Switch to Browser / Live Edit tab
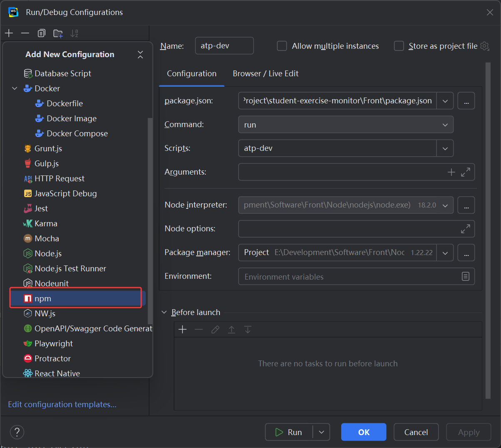This screenshot has height=448, width=501. click(x=266, y=74)
